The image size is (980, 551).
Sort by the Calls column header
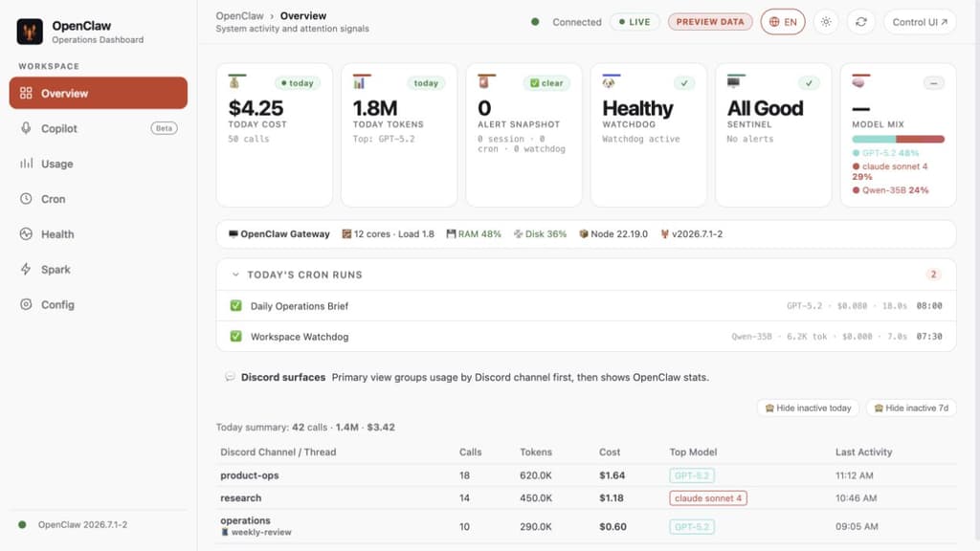pyautogui.click(x=470, y=452)
